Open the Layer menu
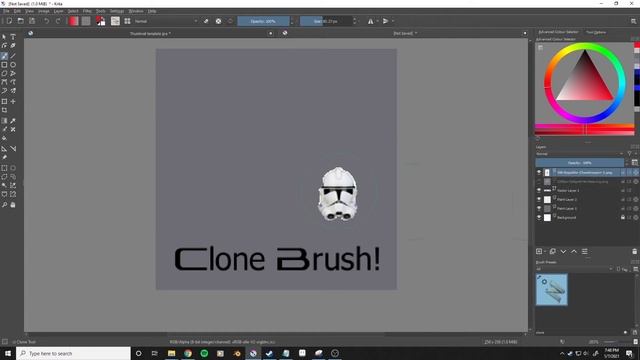This screenshot has height=360, width=640. coord(58,11)
